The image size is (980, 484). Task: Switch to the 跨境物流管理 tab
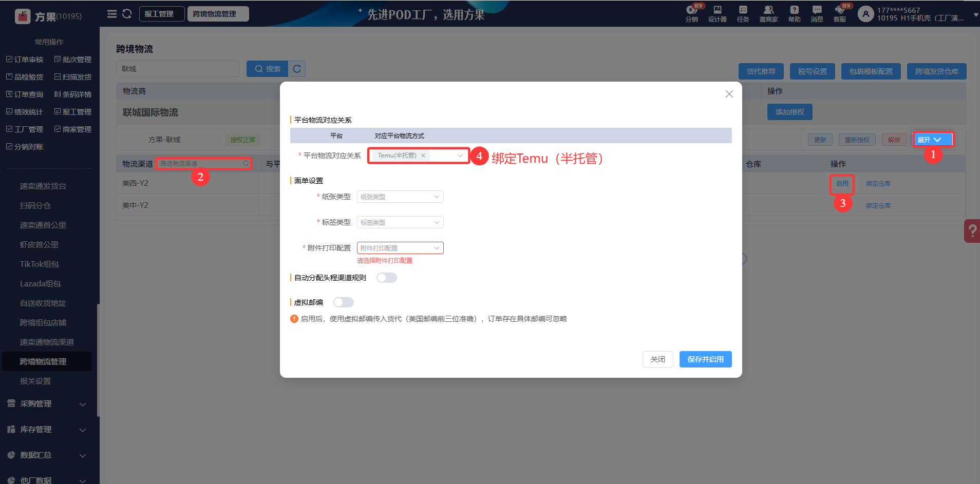218,14
